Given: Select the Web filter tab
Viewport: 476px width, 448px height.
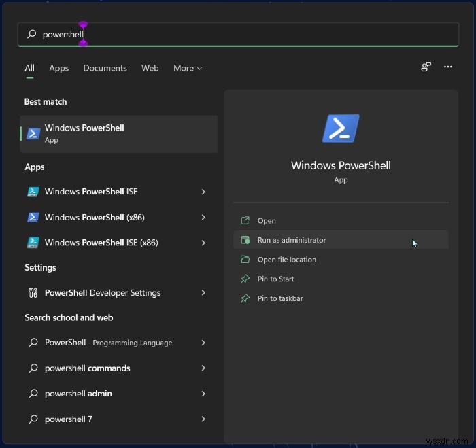Looking at the screenshot, I should [150, 68].
